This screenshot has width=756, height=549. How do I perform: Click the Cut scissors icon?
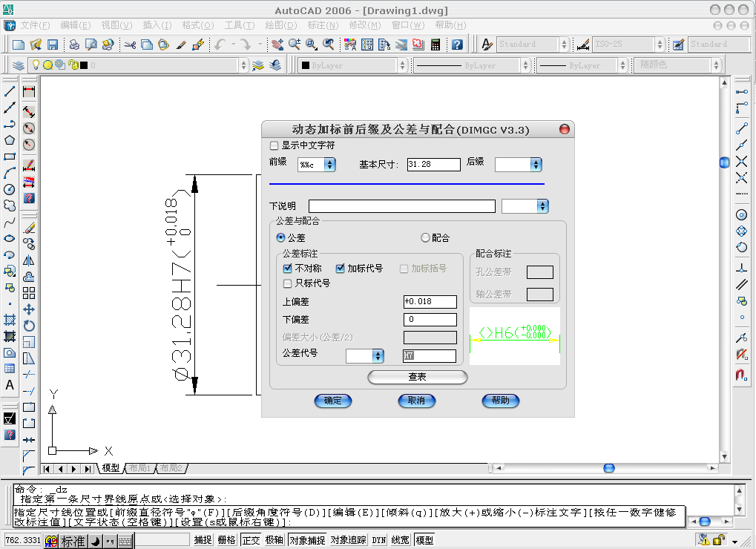click(130, 45)
